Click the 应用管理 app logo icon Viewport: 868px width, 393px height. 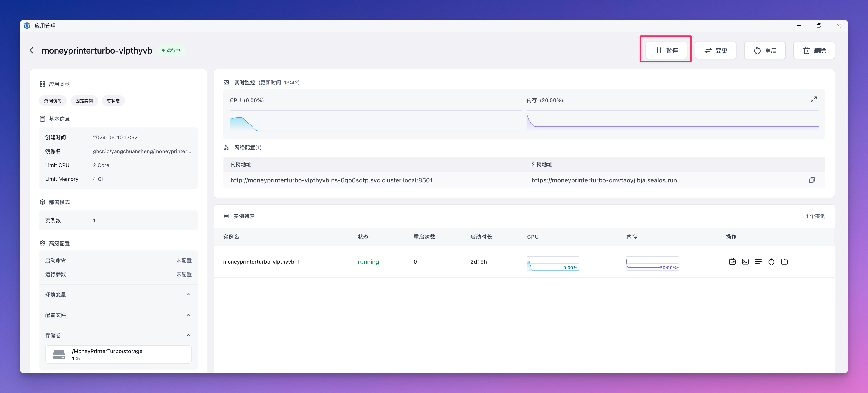point(27,26)
